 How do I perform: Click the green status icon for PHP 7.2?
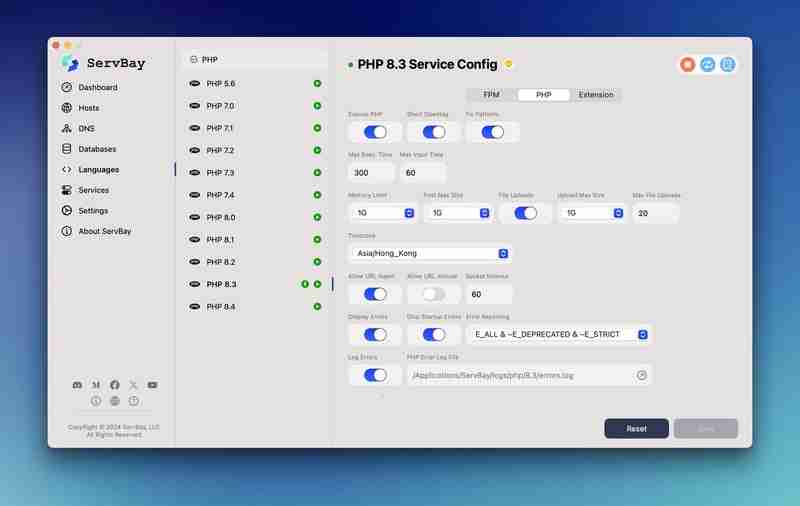coord(317,150)
